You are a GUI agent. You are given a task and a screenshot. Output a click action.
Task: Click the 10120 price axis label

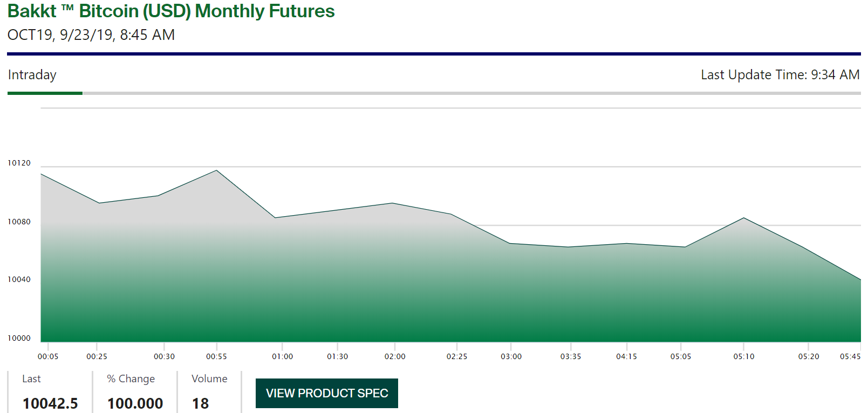19,163
